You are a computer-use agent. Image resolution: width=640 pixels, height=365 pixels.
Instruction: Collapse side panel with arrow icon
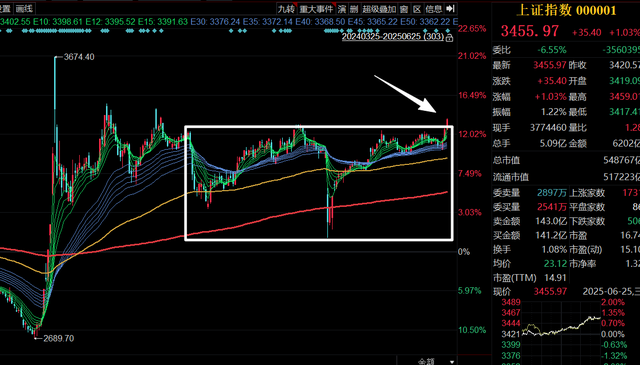tap(450, 9)
